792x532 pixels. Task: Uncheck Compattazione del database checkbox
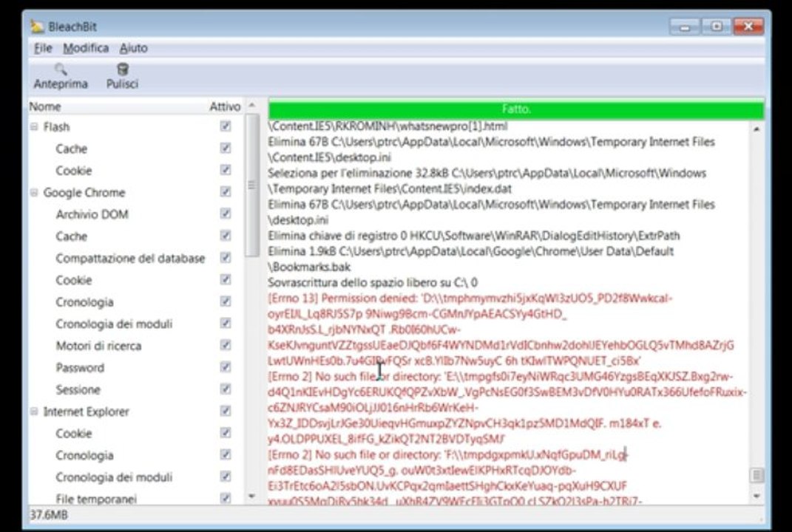click(x=226, y=257)
